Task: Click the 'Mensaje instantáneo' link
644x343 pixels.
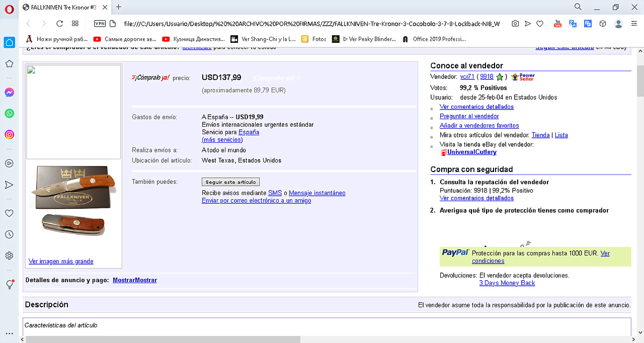Action: (x=317, y=193)
